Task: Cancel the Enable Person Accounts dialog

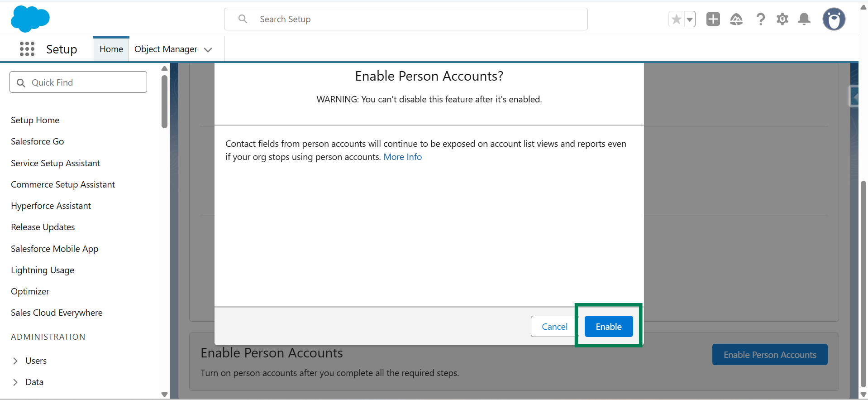Action: pos(554,326)
